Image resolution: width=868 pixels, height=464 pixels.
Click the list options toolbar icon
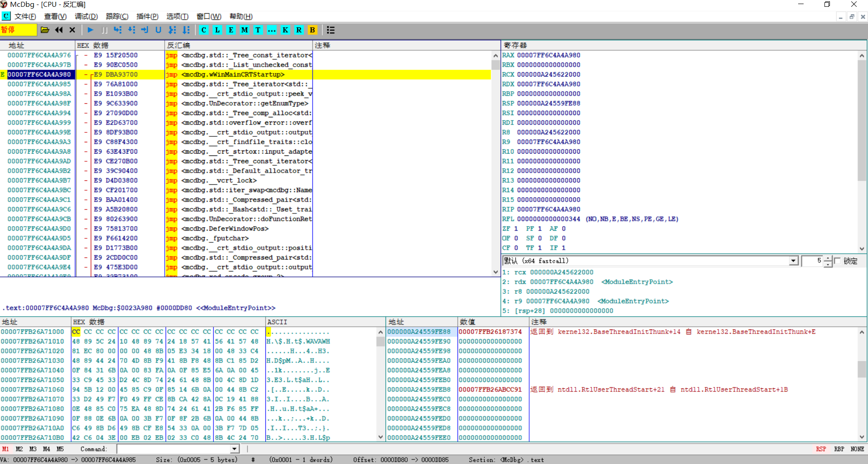[x=331, y=30]
